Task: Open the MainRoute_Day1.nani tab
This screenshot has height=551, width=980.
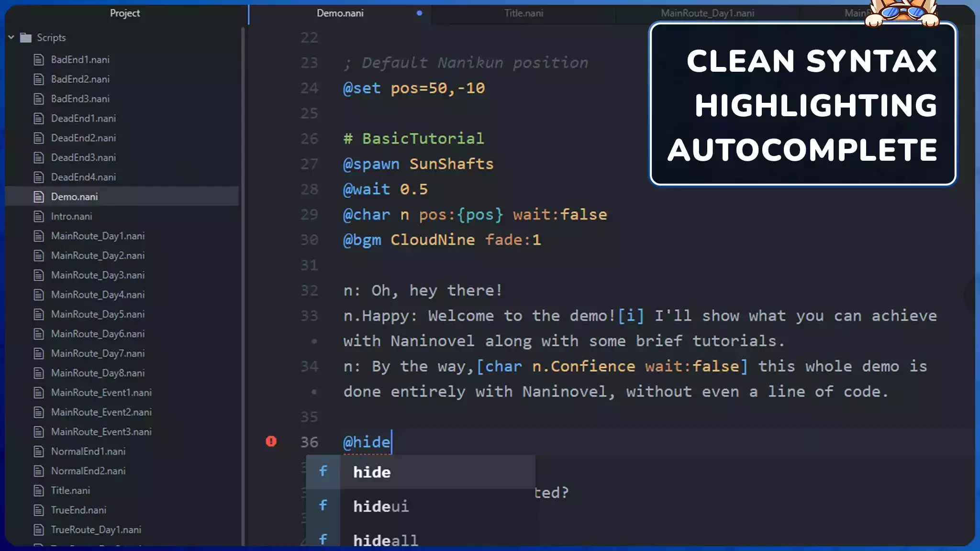Action: click(x=707, y=13)
